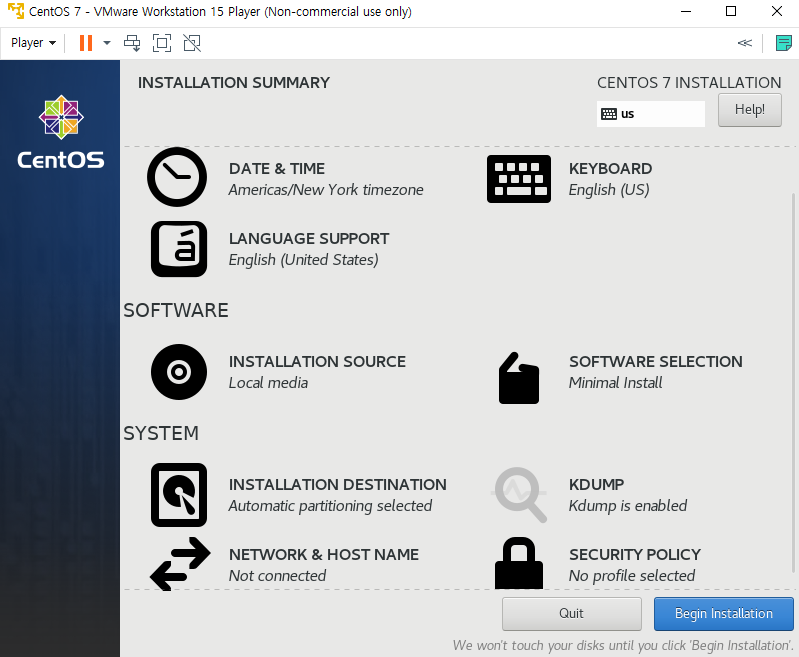Select the us keyboard layout indicator
Image resolution: width=799 pixels, height=657 pixels.
(651, 114)
